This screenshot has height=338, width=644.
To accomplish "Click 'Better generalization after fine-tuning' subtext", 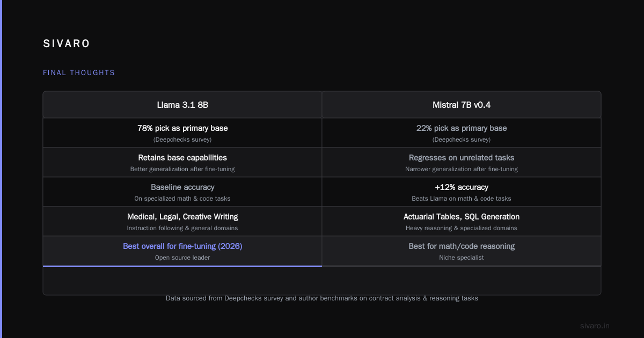I will pyautogui.click(x=182, y=169).
